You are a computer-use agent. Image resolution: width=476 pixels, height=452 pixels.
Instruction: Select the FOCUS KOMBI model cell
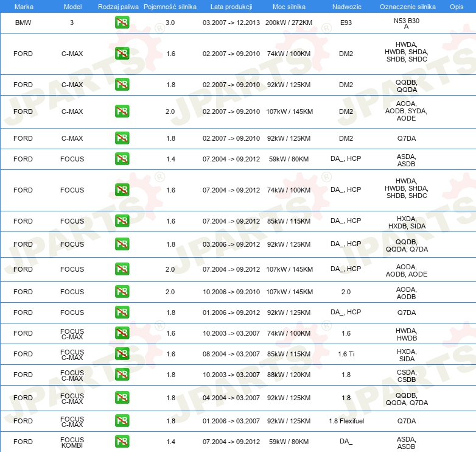(x=72, y=442)
